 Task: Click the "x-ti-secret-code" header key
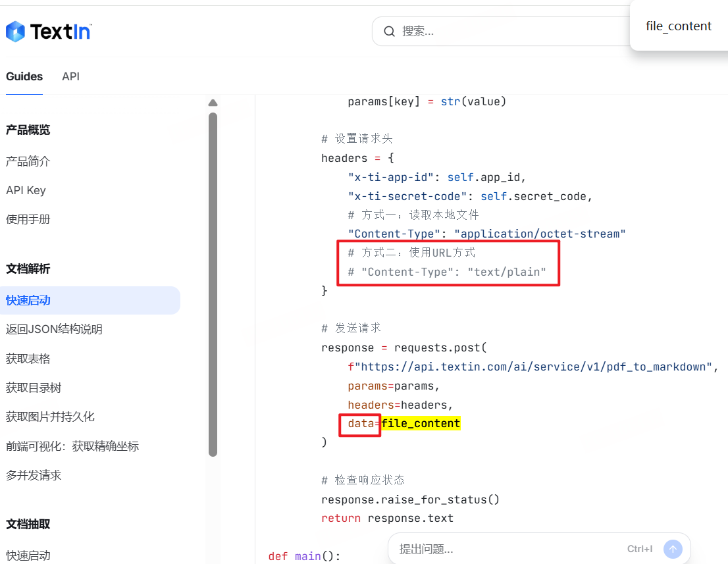pos(407,196)
